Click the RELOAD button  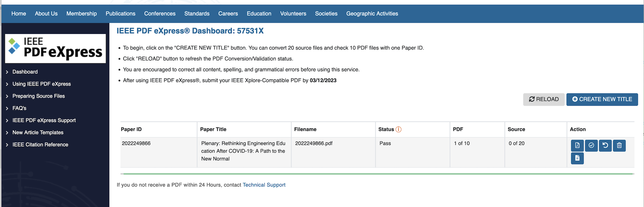(x=544, y=99)
